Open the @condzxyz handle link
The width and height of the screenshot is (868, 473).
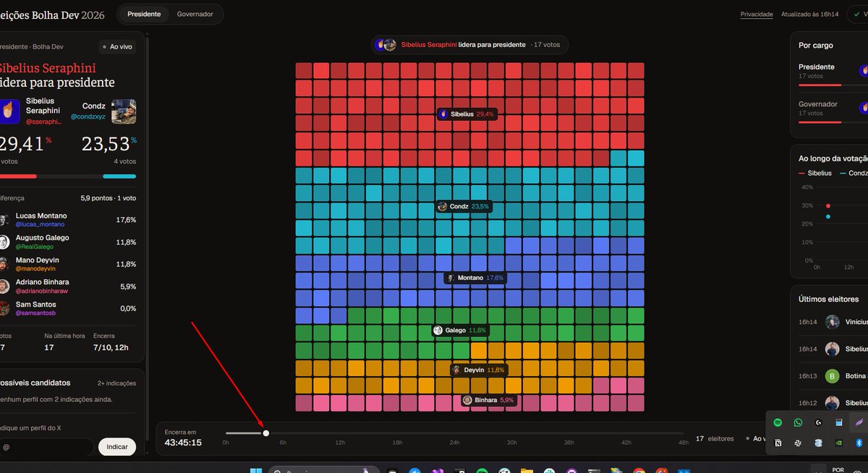[88, 116]
